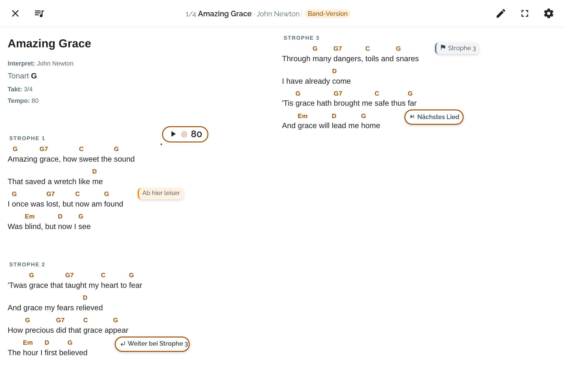The image size is (564, 392).
Task: Click the STROPHE 2 section heading
Action: pyautogui.click(x=27, y=265)
